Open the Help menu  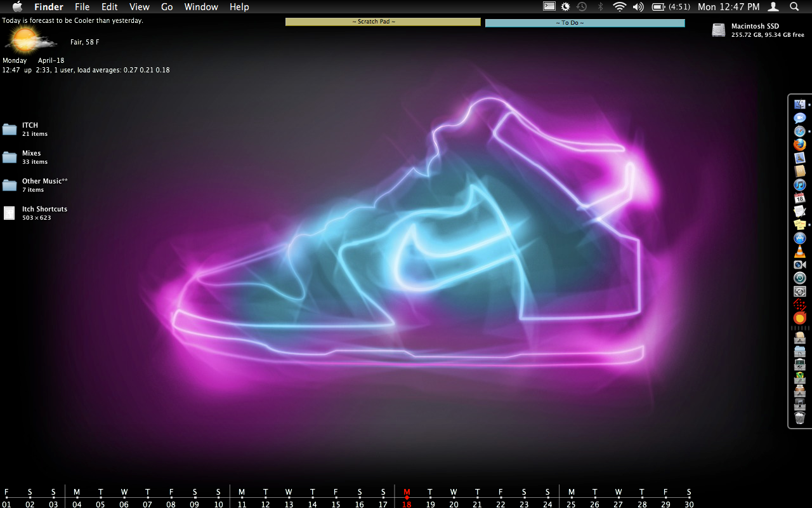point(239,7)
